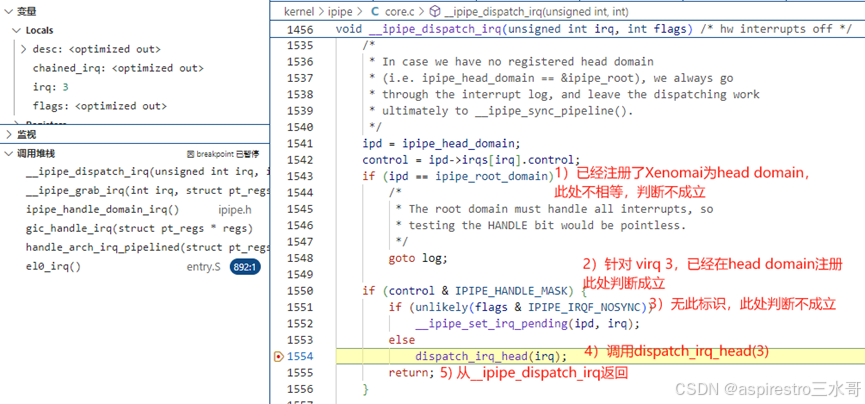This screenshot has height=404, width=865.
Task: Click ipipe.h file label in call stack
Action: click(x=235, y=210)
